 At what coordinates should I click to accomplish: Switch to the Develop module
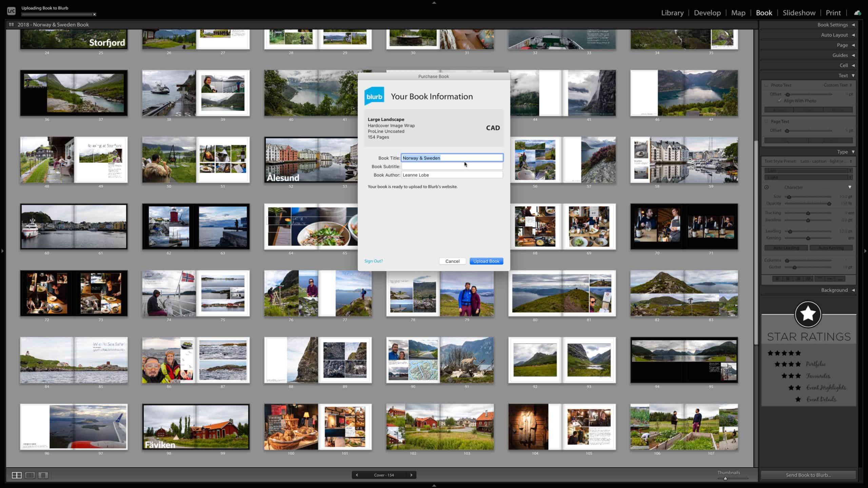click(x=707, y=13)
